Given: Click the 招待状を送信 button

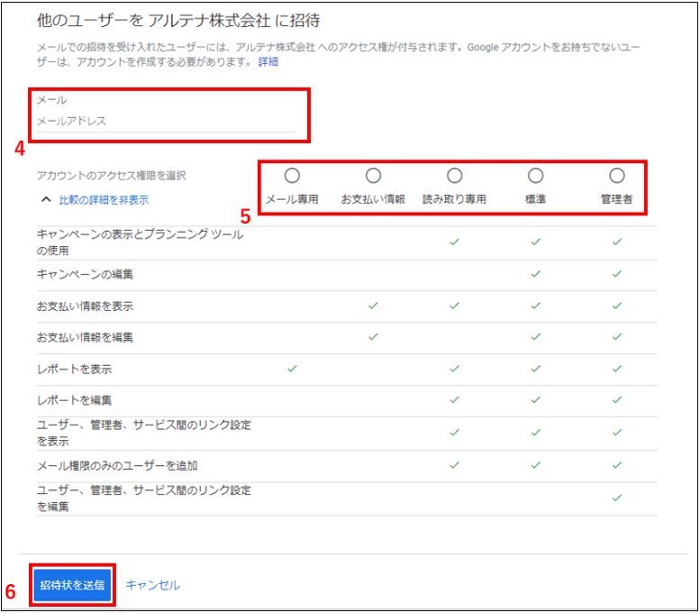Looking at the screenshot, I should click(72, 585).
